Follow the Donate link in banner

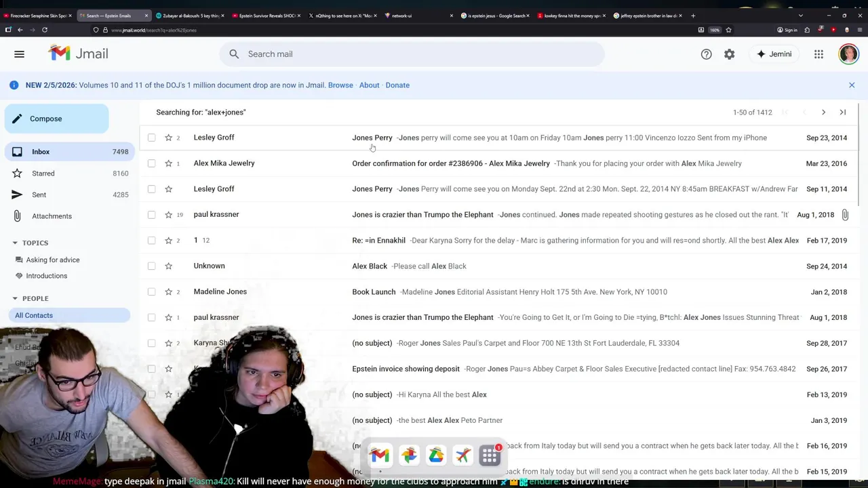[397, 85]
